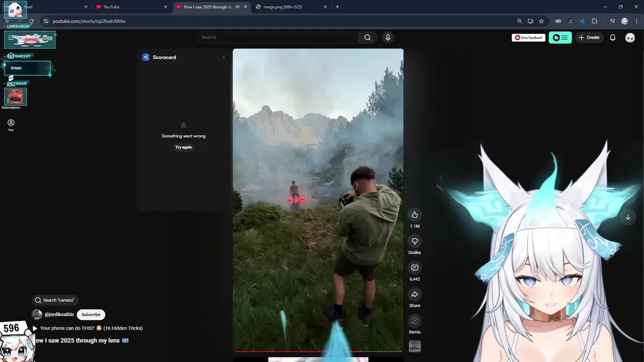Viewport: 644px width, 362px height.
Task: Click the short title 'I saw 2025 through my lens'
Action: click(x=80, y=340)
